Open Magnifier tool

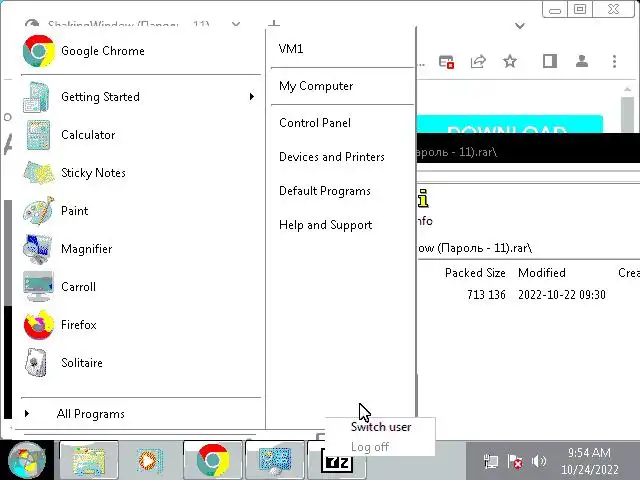point(141,249)
